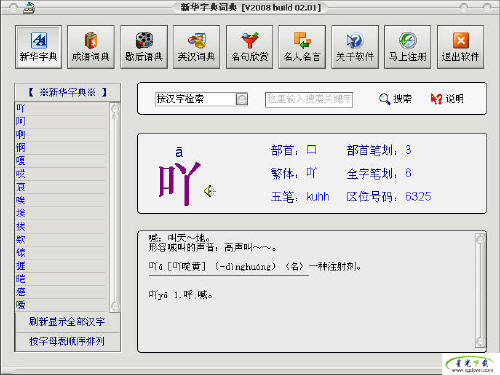This screenshot has width=500, height=375.
Task: Open the 说明 help pointer icon
Action: (447, 99)
